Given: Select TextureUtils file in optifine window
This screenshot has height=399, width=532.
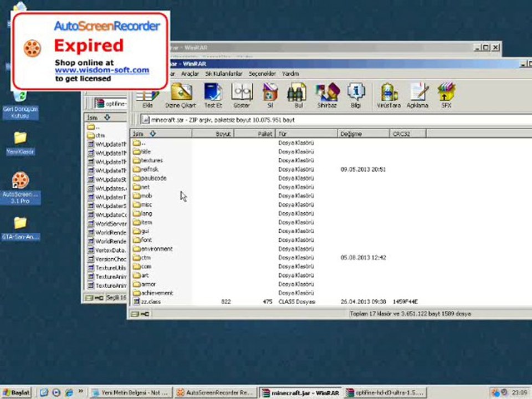Looking at the screenshot, I should (107, 268).
